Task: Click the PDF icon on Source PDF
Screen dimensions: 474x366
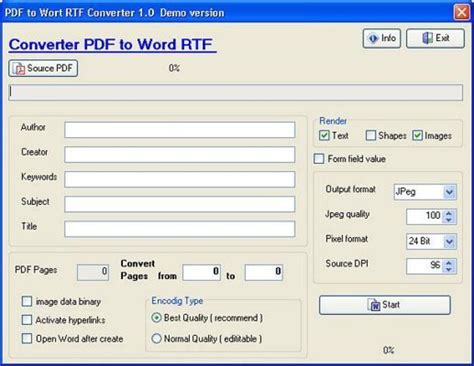Action: pos(19,69)
